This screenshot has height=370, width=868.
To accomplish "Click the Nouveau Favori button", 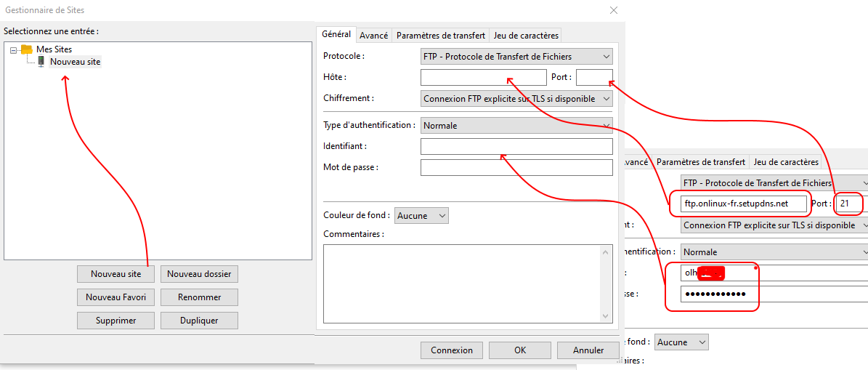I will 115,297.
